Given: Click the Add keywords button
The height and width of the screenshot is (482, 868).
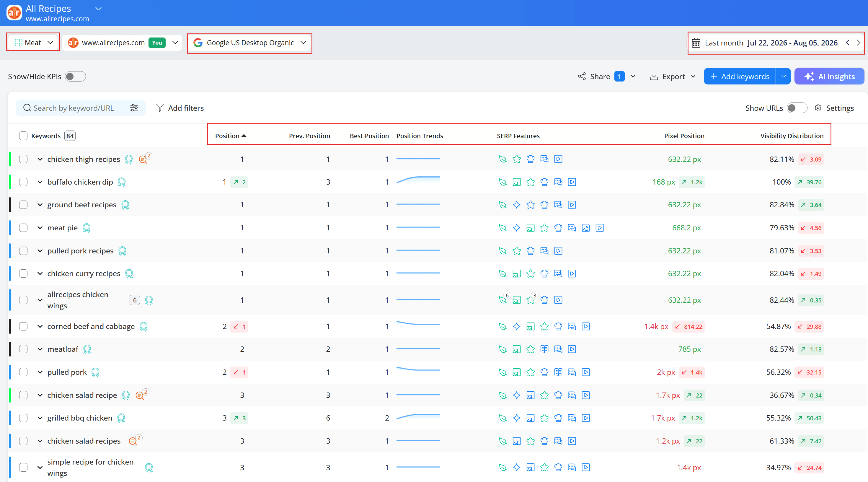Looking at the screenshot, I should (740, 76).
